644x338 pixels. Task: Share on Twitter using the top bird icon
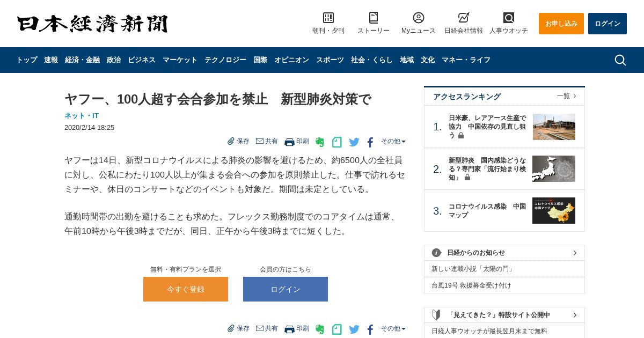point(354,142)
